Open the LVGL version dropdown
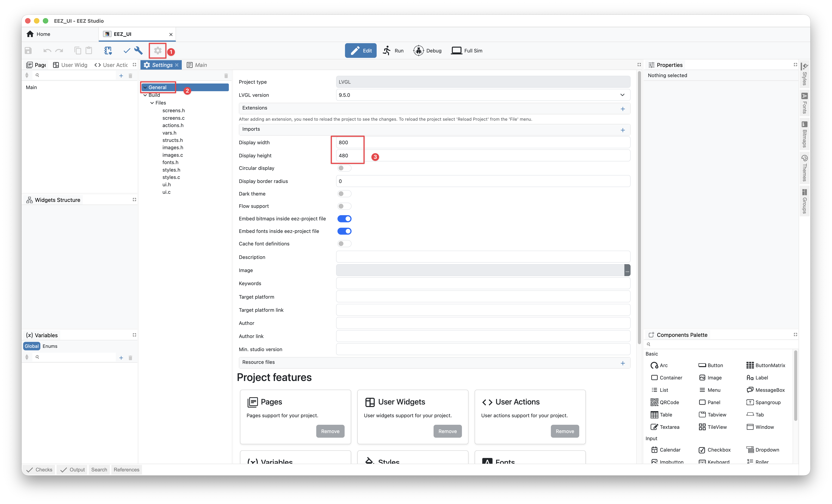832x504 pixels. tap(483, 95)
